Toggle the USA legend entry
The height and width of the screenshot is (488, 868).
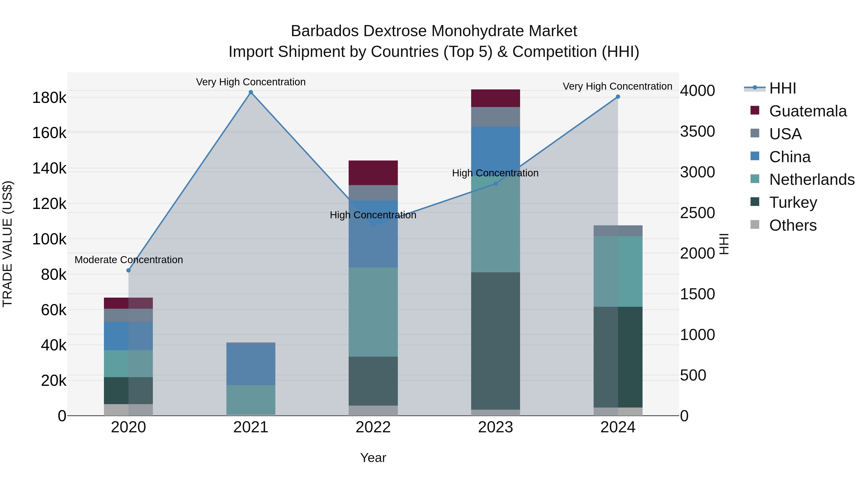click(x=776, y=134)
